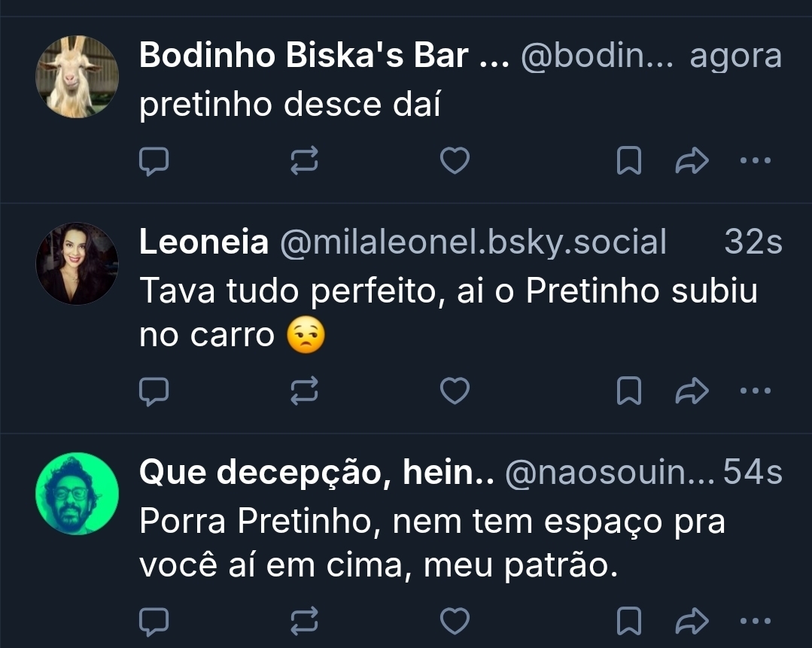The width and height of the screenshot is (812, 648).
Task: Like the "Porra Pretinho" post
Action: (x=455, y=620)
